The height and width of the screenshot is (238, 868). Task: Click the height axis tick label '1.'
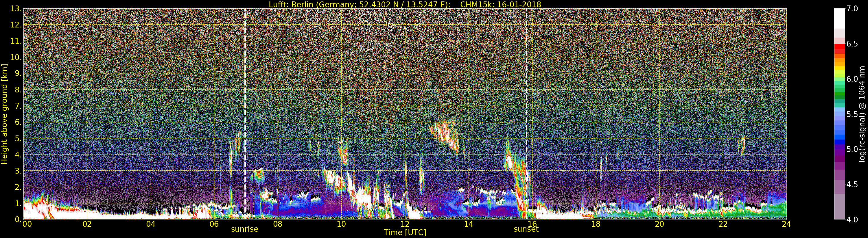pos(18,203)
